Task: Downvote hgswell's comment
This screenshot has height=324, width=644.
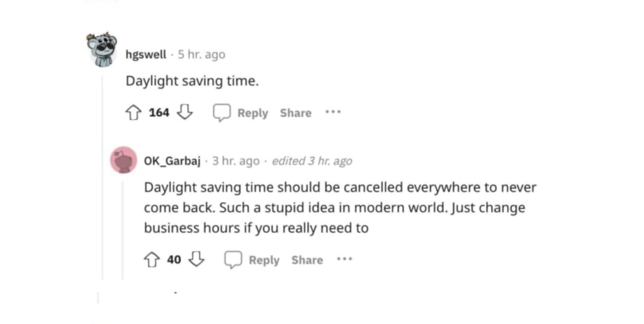Action: point(185,112)
